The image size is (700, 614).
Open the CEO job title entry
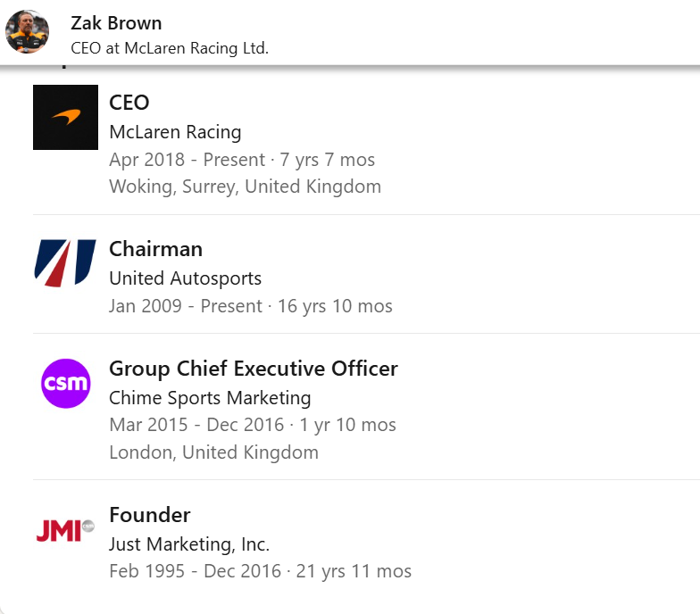129,103
